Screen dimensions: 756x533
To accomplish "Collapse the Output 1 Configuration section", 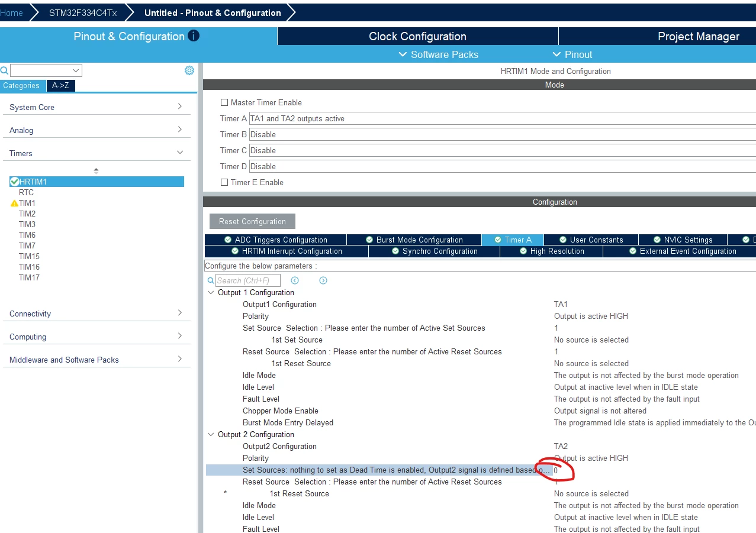I will click(x=211, y=292).
